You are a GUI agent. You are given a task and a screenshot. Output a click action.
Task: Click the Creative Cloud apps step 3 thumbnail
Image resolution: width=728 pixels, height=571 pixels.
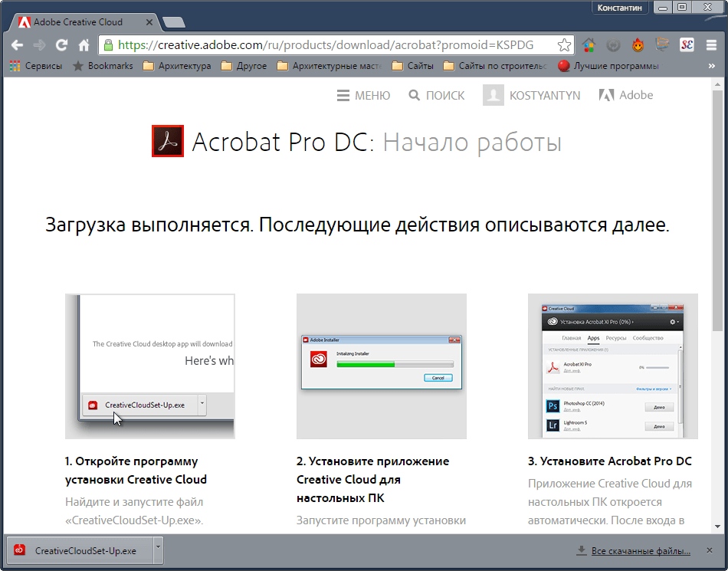coord(613,366)
